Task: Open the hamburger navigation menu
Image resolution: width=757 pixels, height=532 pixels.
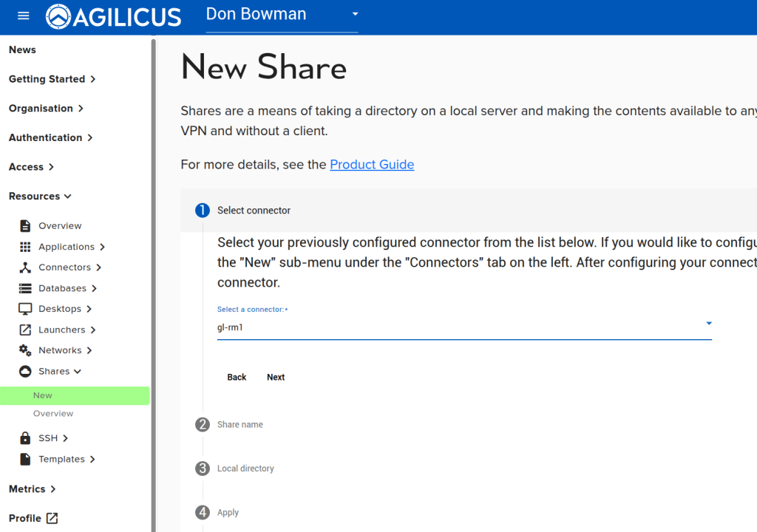Action: pyautogui.click(x=23, y=16)
